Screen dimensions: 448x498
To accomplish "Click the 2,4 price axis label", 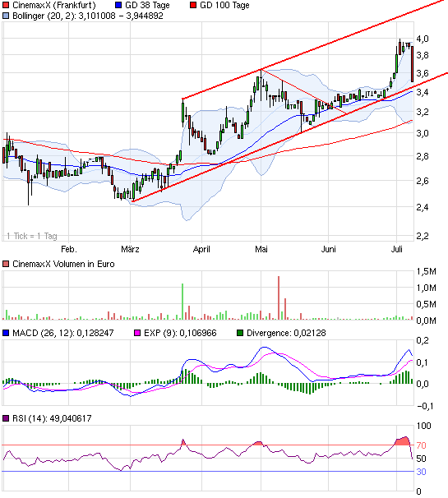I will tap(423, 207).
